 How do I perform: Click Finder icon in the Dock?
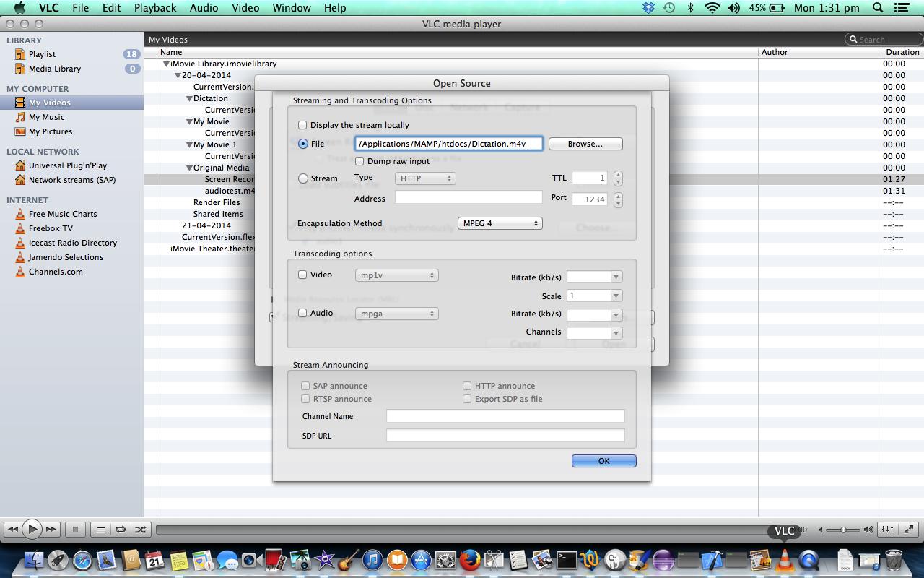[34, 560]
